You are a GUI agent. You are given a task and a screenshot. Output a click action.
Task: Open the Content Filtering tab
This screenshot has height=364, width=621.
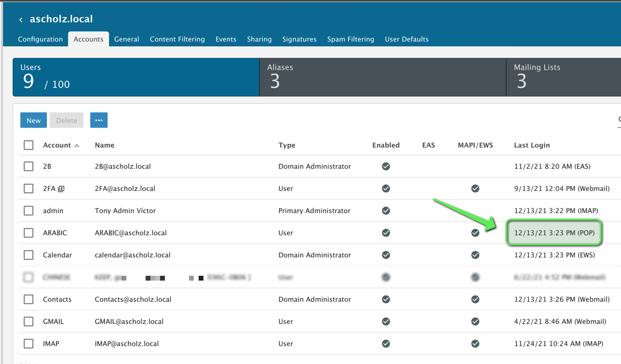pos(177,39)
